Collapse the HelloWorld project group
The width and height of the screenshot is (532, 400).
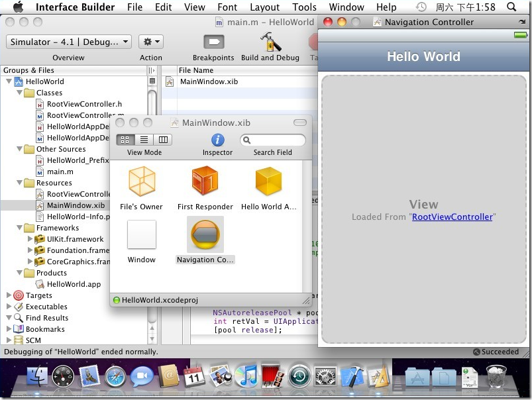point(9,81)
